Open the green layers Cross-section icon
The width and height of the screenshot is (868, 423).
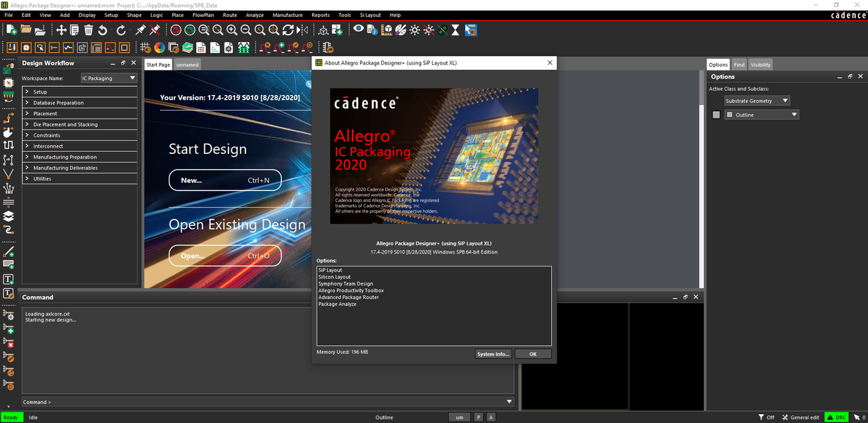point(187,47)
